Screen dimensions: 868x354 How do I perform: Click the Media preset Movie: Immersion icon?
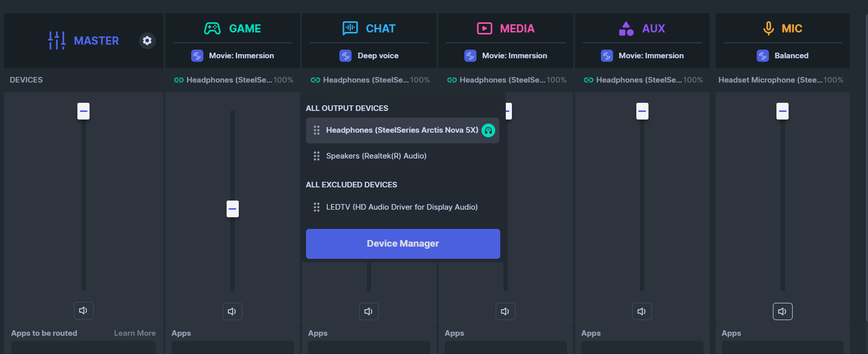(470, 56)
